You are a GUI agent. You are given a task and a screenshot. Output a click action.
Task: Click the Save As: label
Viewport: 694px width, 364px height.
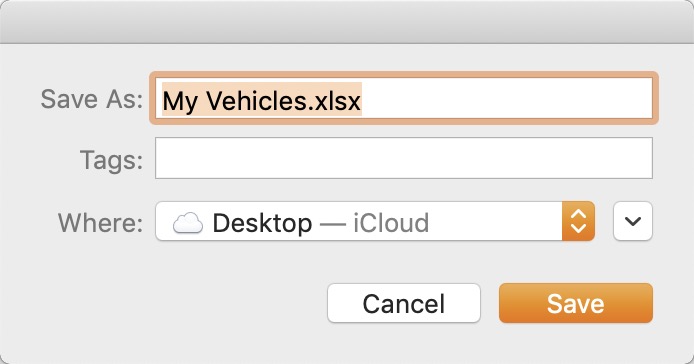92,99
